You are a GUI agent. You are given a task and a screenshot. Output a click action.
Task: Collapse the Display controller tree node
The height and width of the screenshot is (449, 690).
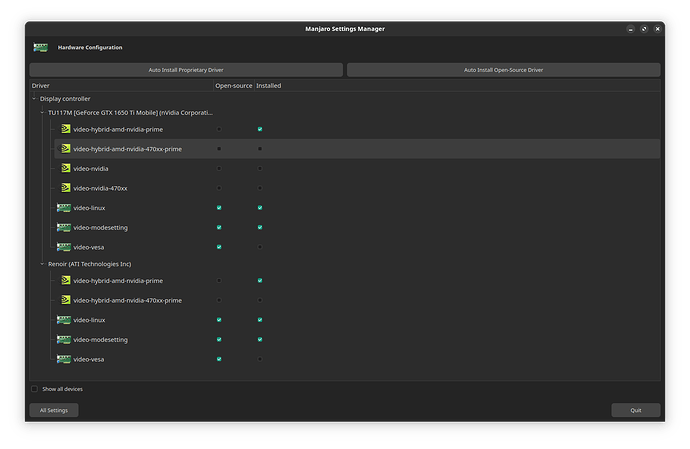(34, 99)
